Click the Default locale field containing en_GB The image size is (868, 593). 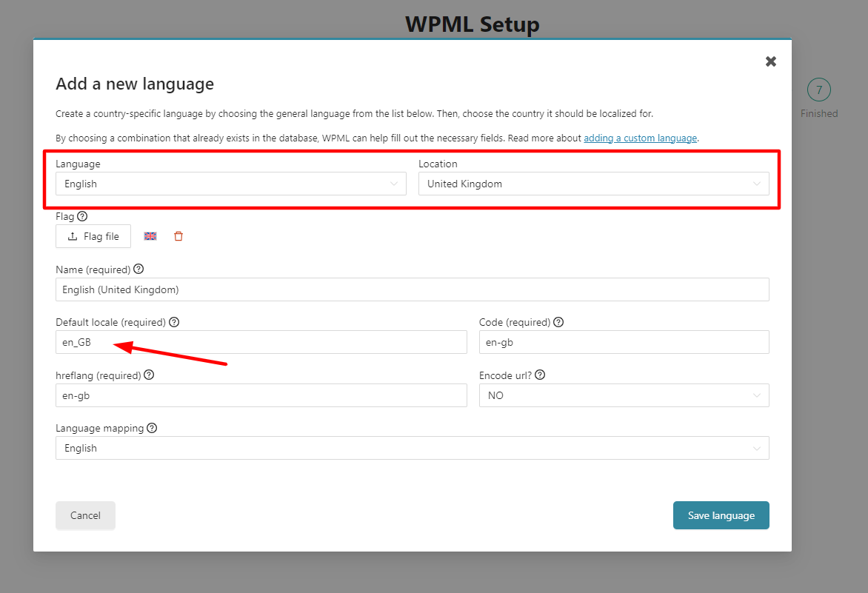pyautogui.click(x=261, y=343)
